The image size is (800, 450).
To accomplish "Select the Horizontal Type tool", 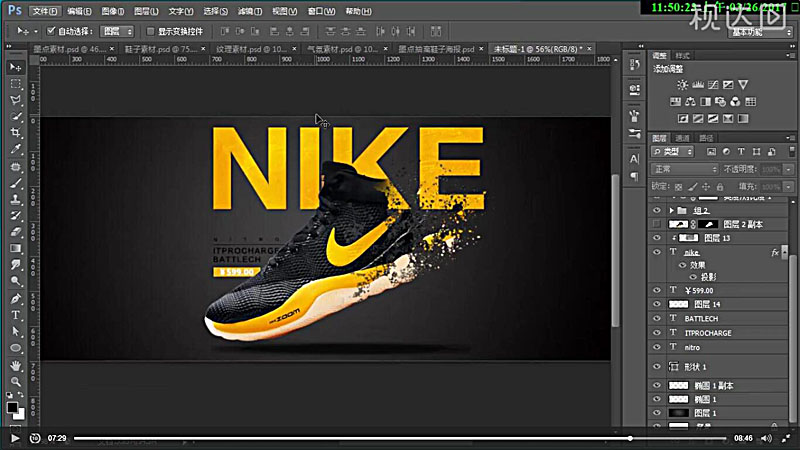I will tap(16, 315).
